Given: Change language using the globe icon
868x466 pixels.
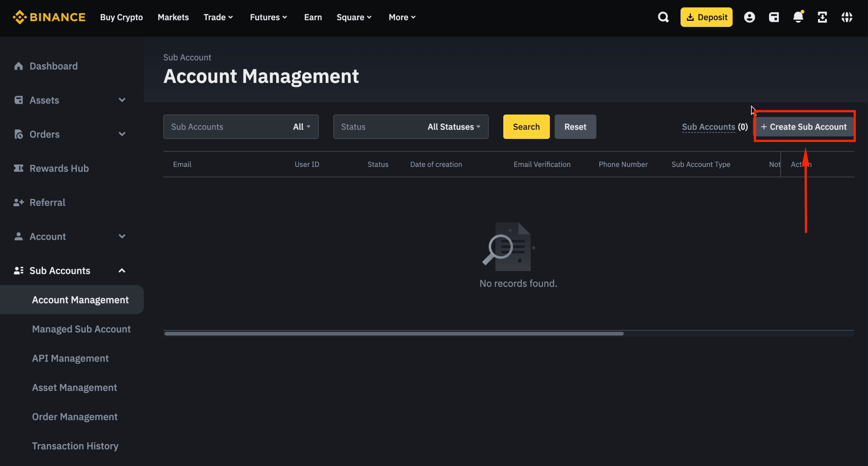Looking at the screenshot, I should [847, 17].
